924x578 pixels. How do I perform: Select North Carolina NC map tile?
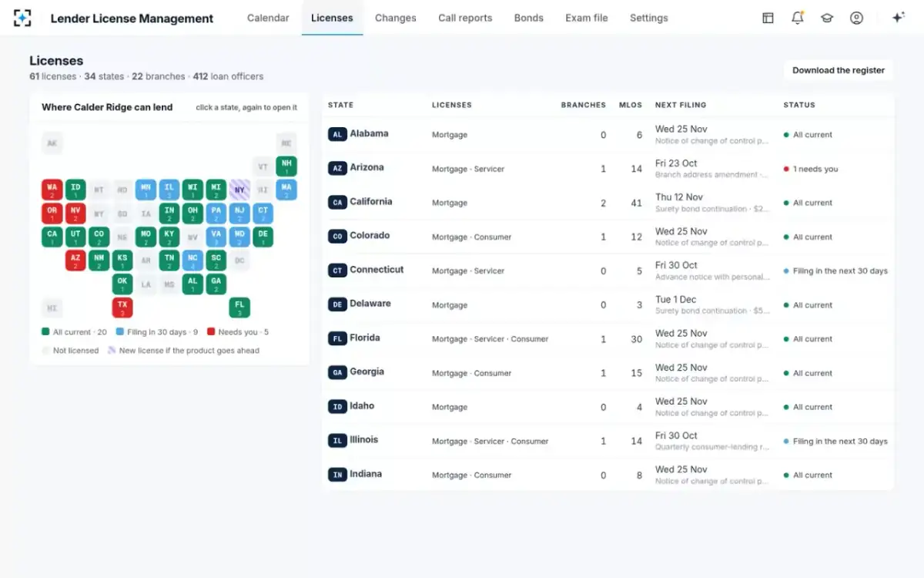(192, 260)
